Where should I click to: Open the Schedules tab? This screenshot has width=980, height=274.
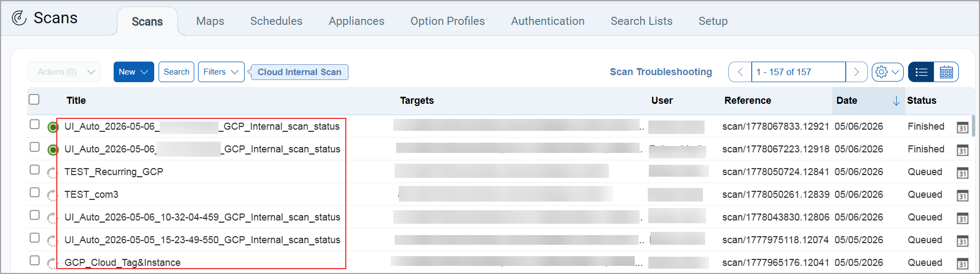(276, 21)
